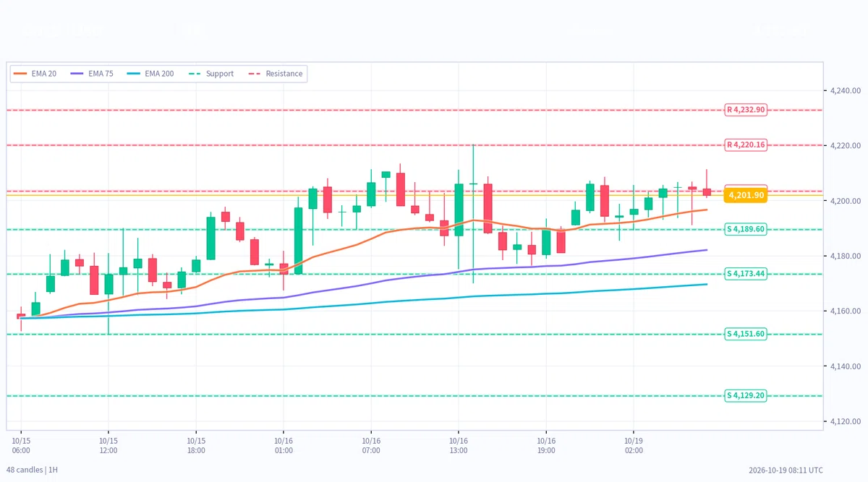Click the 4,160.00 price axis tick

coord(846,311)
